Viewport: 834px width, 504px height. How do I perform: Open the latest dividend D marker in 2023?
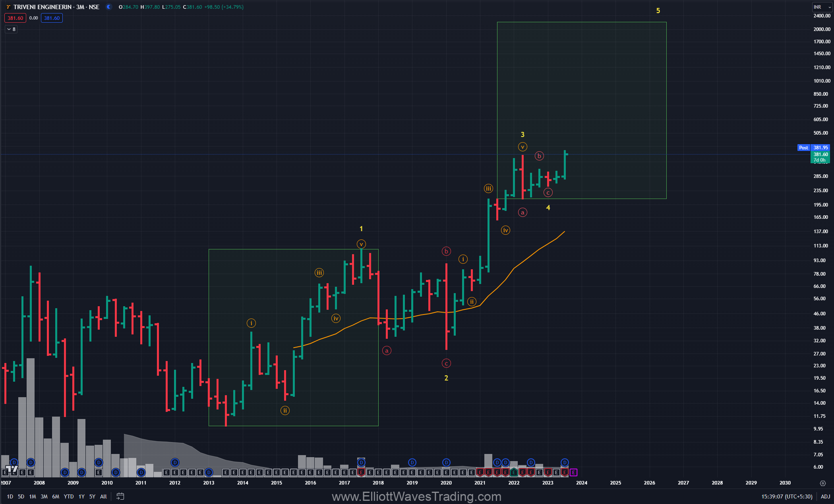(565, 462)
